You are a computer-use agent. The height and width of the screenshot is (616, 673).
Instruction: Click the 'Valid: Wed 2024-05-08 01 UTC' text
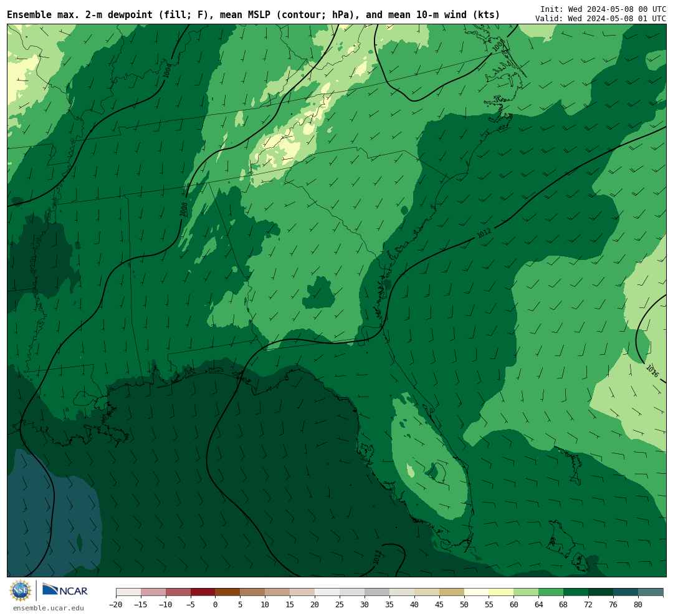tap(601, 19)
